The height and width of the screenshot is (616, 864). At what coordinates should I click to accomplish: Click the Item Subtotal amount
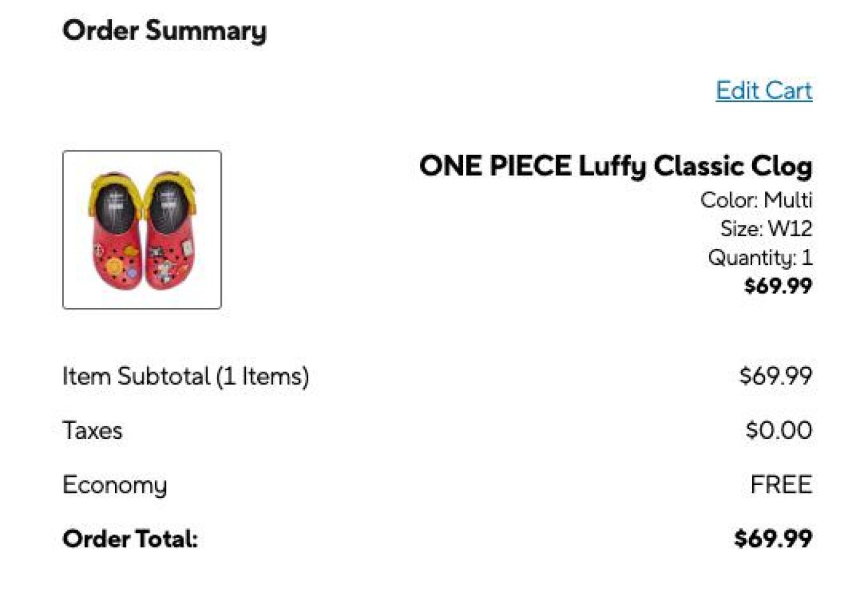point(775,376)
